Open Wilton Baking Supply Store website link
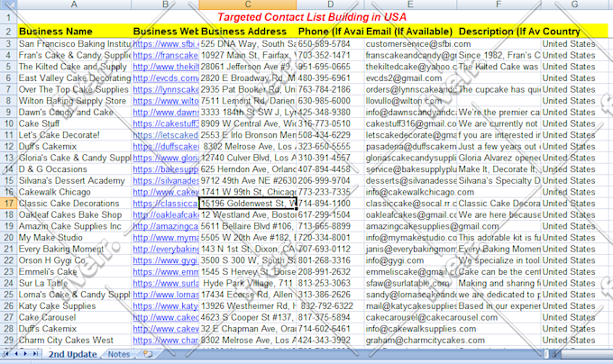This screenshot has height=364, width=613. click(166, 101)
